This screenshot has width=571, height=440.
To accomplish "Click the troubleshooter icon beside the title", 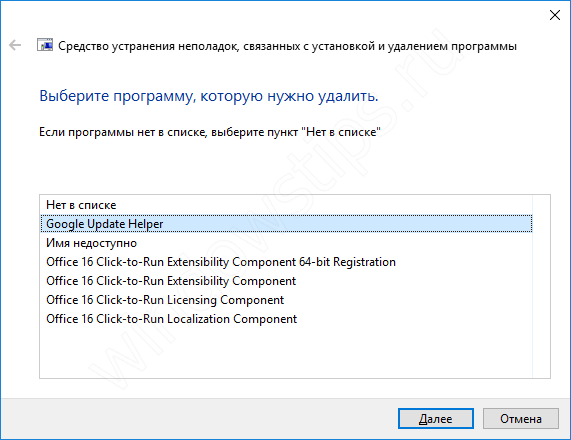I will (x=45, y=45).
